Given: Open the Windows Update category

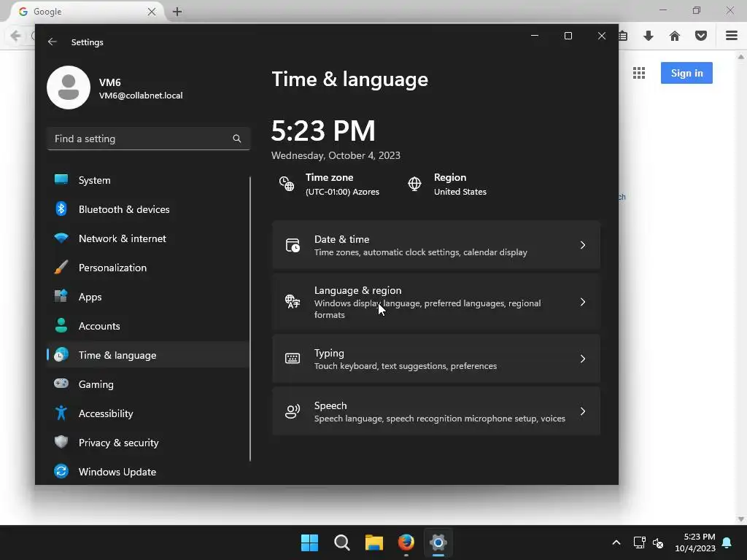Looking at the screenshot, I should tap(147, 472).
